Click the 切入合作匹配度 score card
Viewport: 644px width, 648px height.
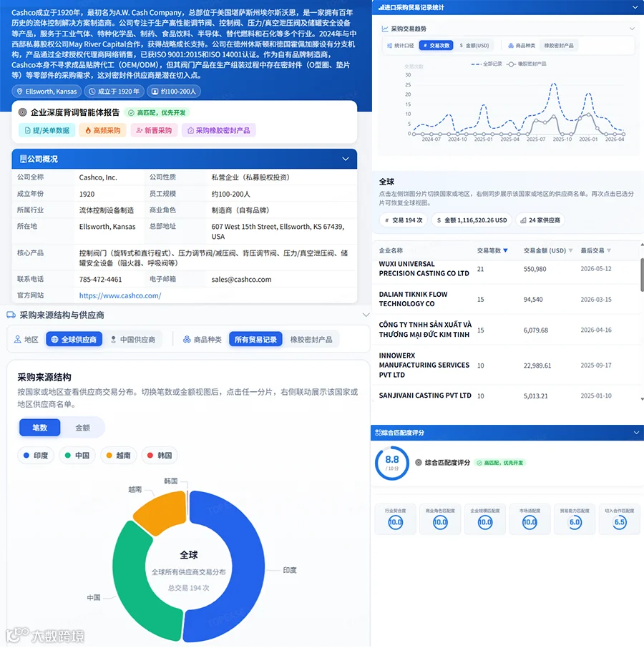(619, 519)
